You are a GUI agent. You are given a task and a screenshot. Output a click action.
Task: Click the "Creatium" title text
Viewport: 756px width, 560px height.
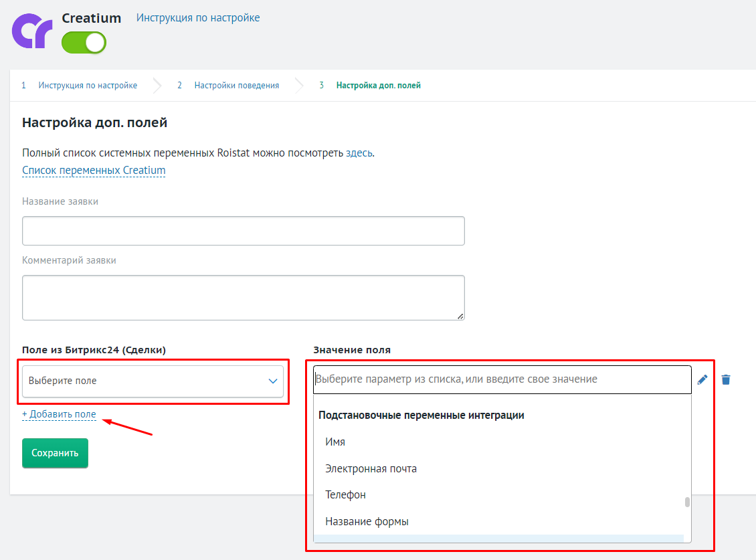click(x=92, y=18)
